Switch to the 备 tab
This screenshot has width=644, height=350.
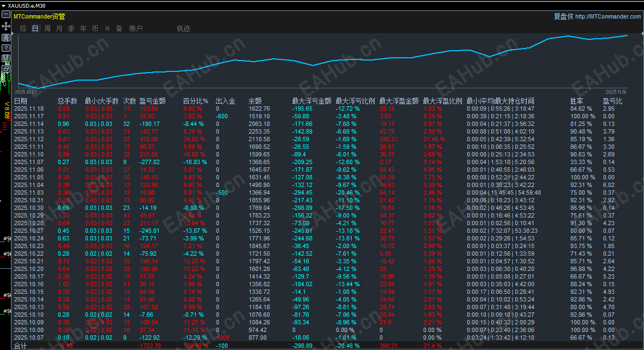(119, 28)
